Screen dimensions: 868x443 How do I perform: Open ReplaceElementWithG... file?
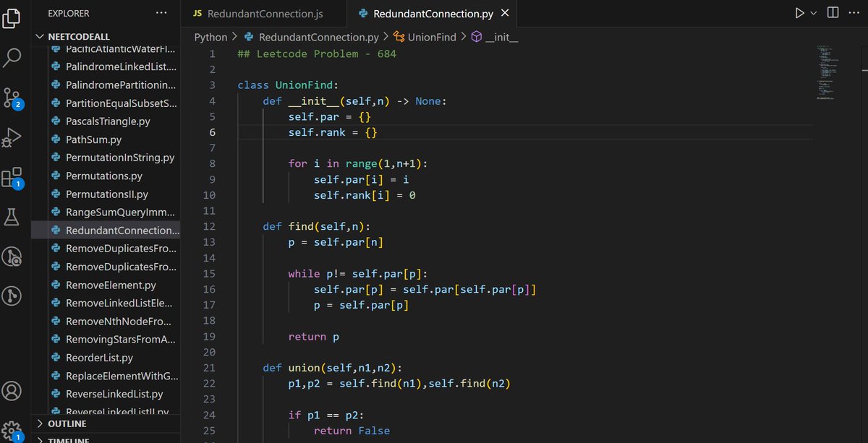(106, 376)
